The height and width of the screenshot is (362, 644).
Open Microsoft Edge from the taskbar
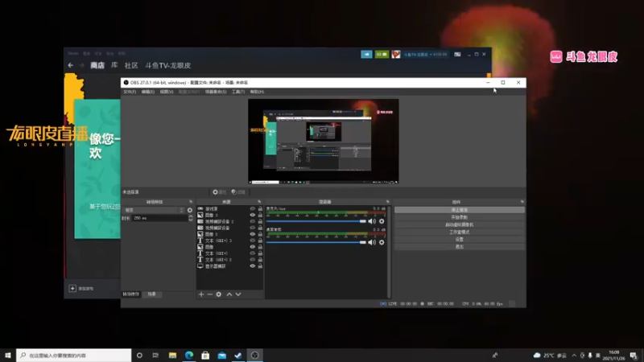pyautogui.click(x=189, y=355)
